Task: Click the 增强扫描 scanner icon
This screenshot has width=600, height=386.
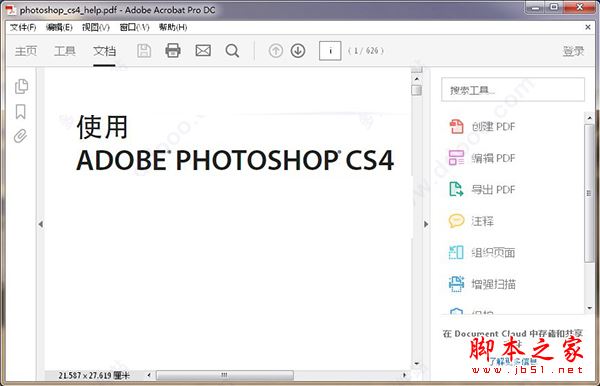Action: (456, 284)
